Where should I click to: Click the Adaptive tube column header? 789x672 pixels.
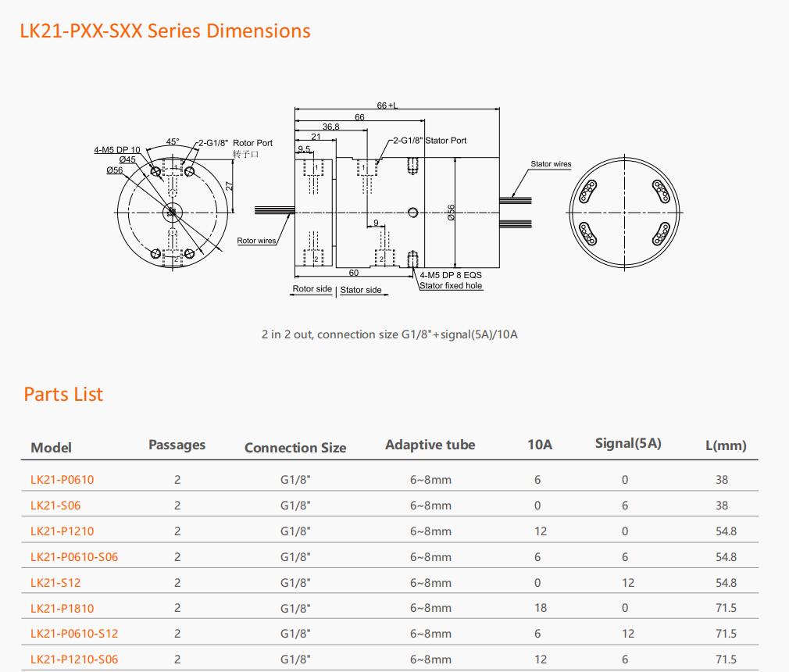[x=430, y=445]
